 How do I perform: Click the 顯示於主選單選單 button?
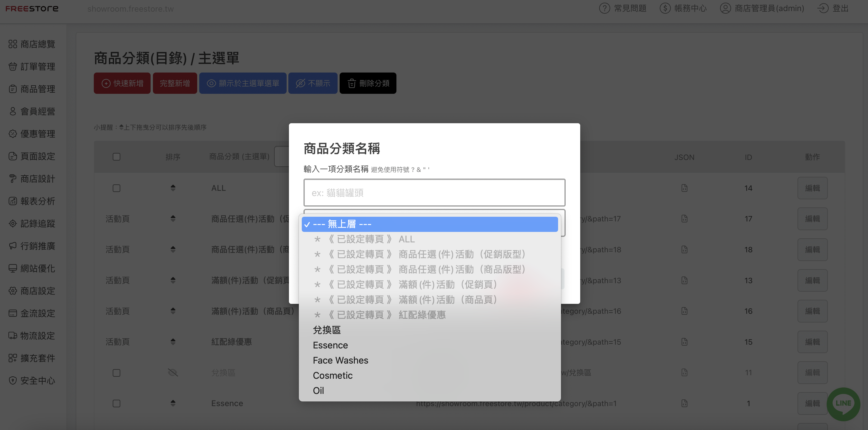(x=243, y=83)
